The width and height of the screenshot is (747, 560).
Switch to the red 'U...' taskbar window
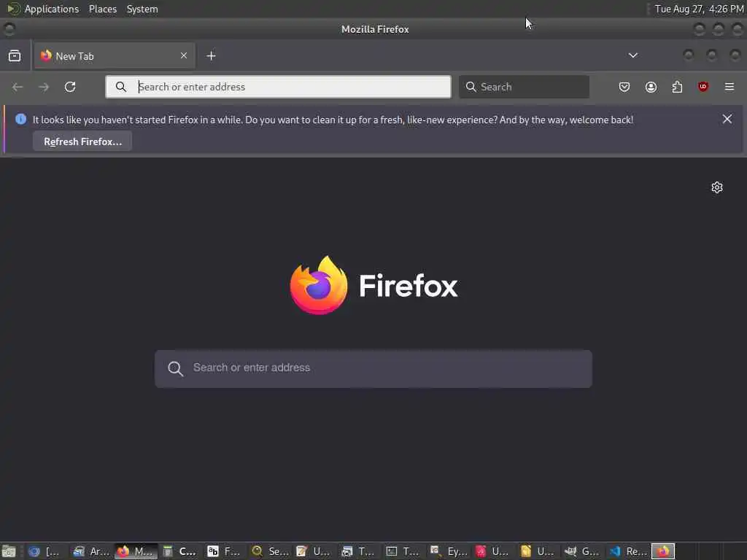pos(492,551)
